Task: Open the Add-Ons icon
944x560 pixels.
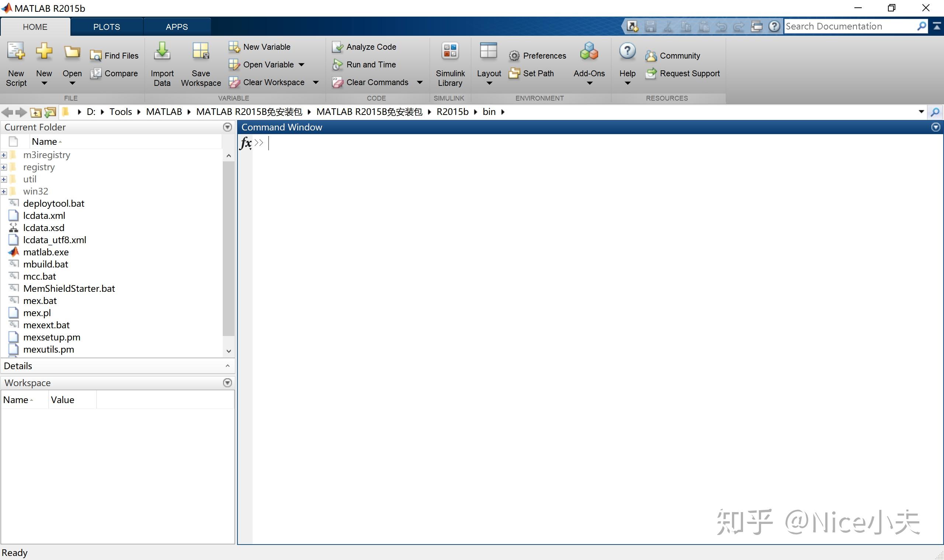Action: (589, 51)
